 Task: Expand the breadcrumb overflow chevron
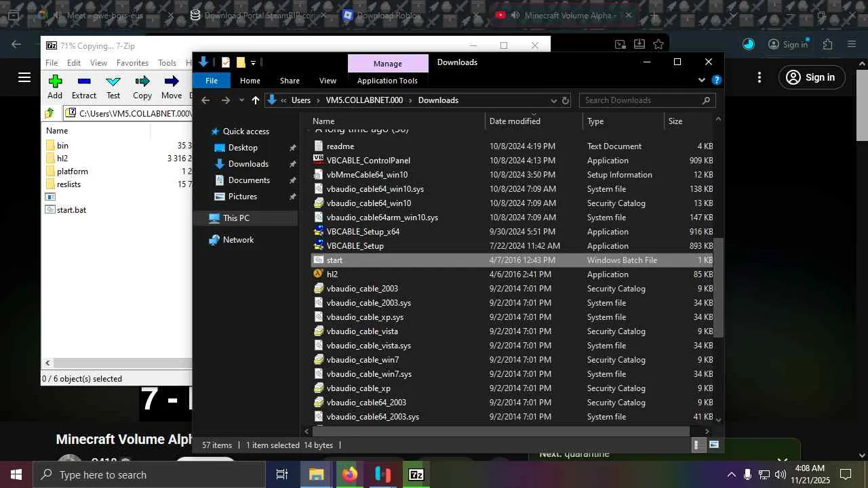click(x=283, y=100)
